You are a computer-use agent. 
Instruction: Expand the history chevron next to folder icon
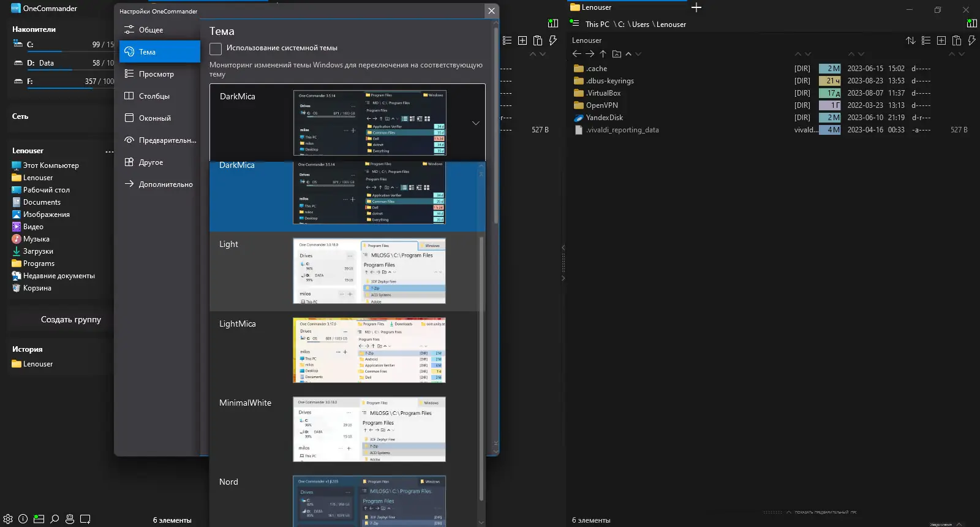pos(628,54)
